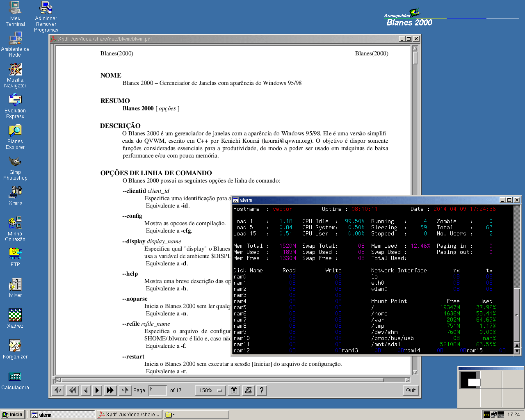This screenshot has height=420, width=525.
Task: Click the 'wlan0' interface in aterm
Action: [379, 289]
